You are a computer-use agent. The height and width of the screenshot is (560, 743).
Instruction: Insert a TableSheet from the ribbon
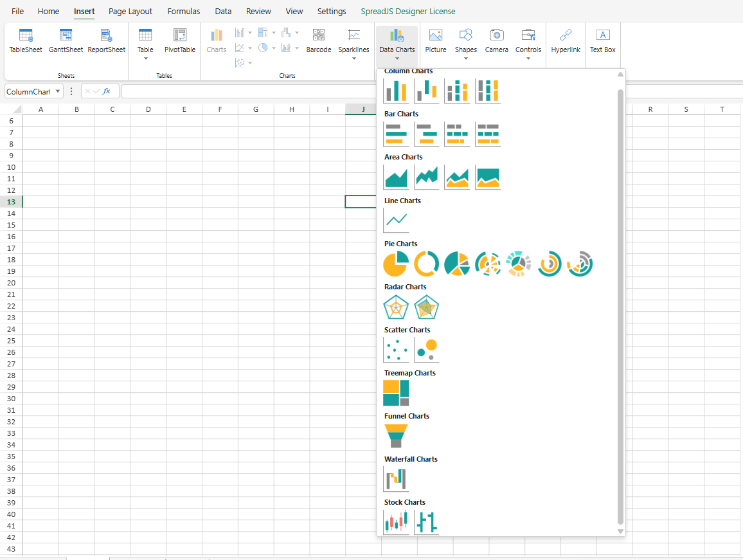coord(26,41)
